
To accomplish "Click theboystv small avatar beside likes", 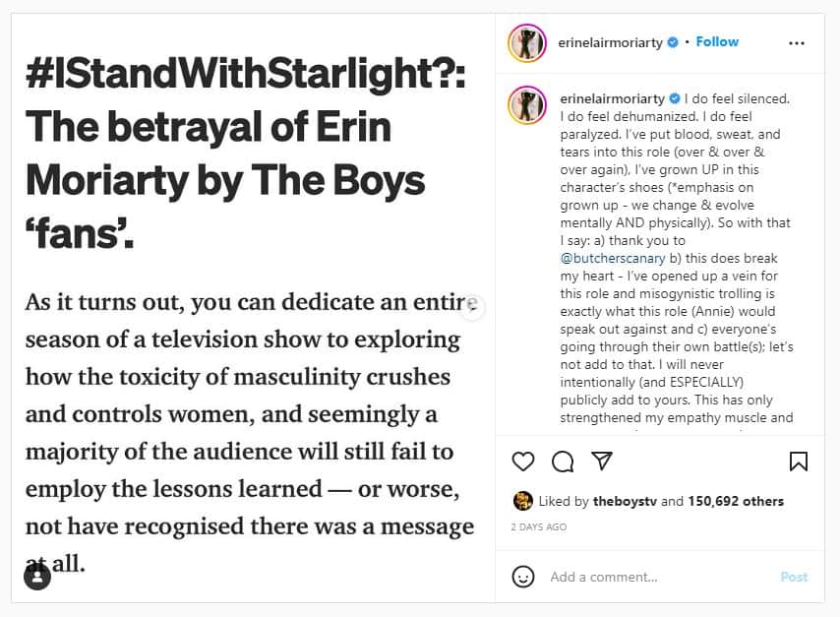I will (523, 501).
